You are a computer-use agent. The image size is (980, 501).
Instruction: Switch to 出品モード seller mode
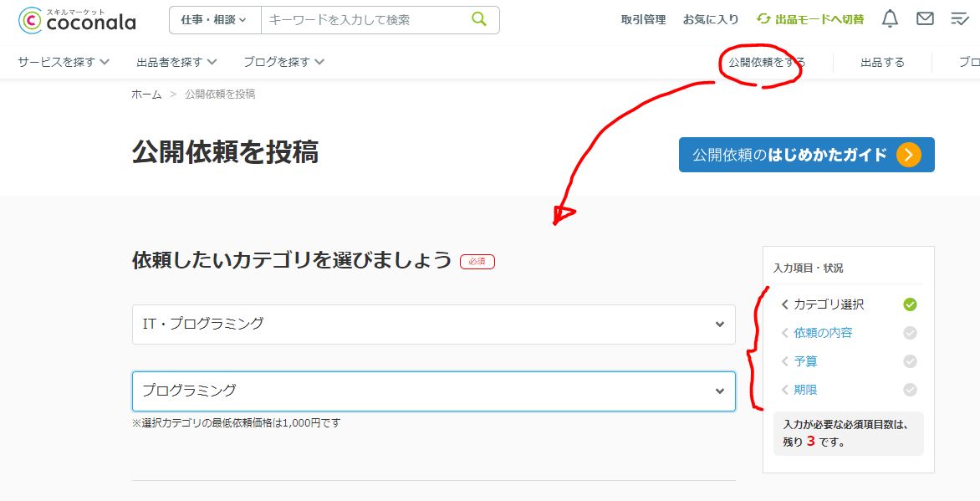[x=810, y=19]
